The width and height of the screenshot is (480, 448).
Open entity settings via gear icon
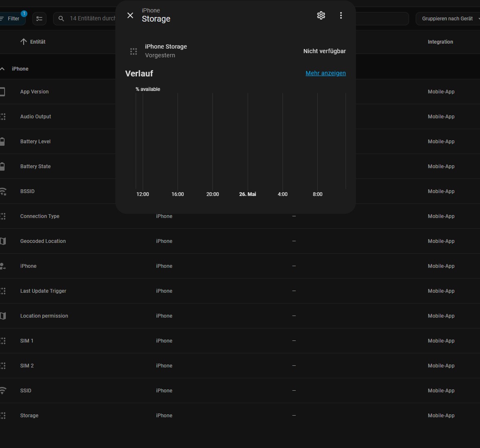click(321, 15)
